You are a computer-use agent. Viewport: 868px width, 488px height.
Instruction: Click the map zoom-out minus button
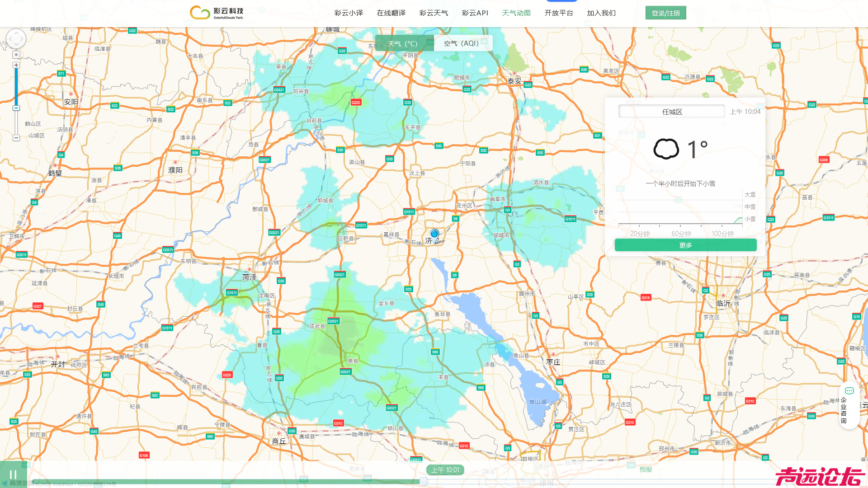coord(16,138)
